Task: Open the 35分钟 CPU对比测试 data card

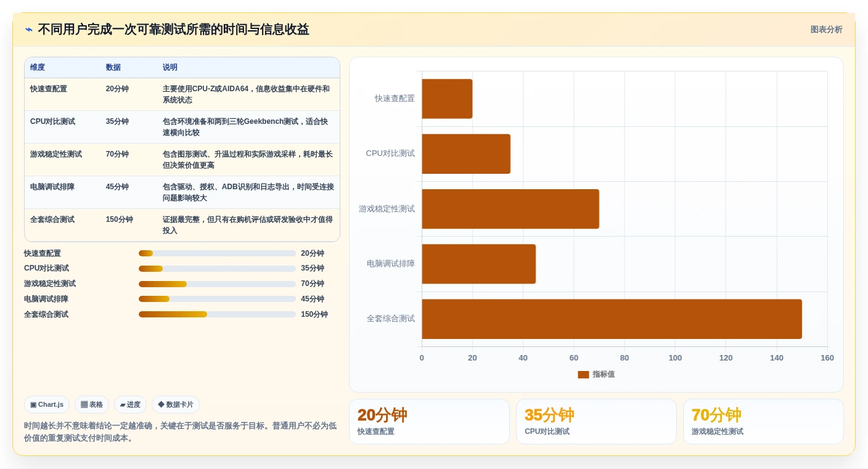Action: coord(596,422)
